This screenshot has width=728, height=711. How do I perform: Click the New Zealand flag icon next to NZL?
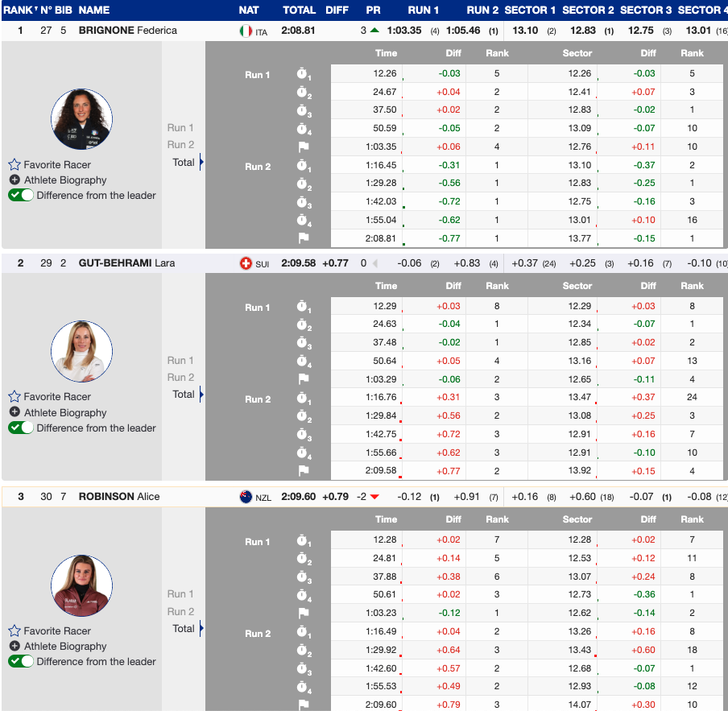pos(246,497)
